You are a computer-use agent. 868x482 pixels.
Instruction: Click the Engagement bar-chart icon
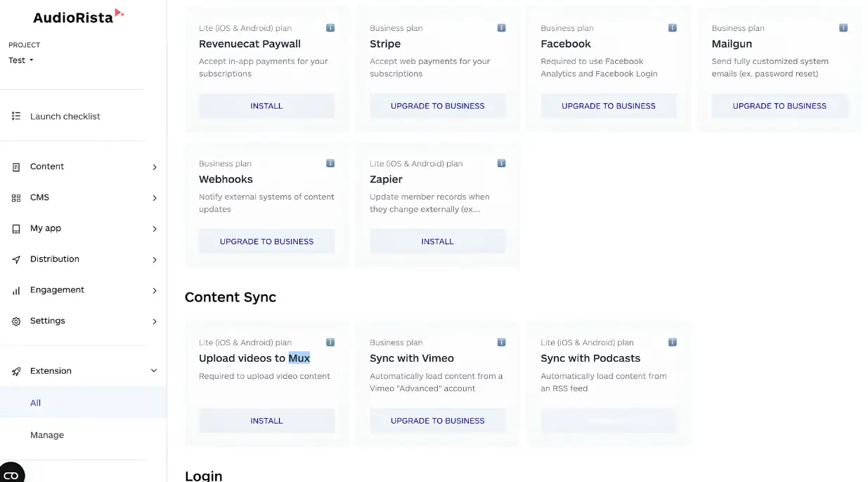pyautogui.click(x=16, y=291)
